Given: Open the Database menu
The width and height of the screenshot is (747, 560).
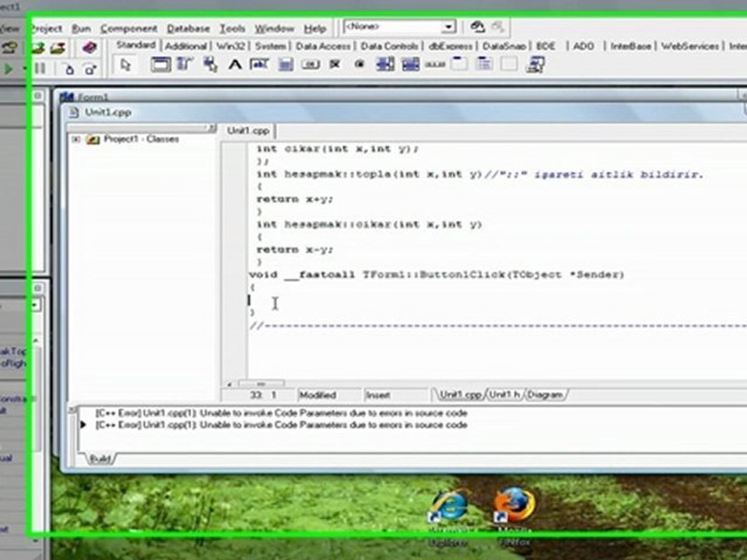Looking at the screenshot, I should coord(188,29).
